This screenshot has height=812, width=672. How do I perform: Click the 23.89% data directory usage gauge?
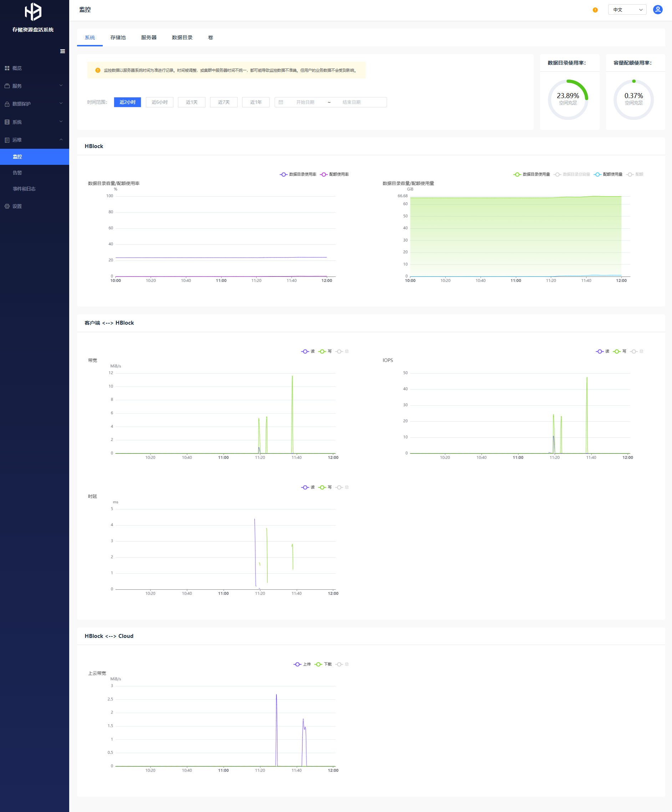point(567,100)
